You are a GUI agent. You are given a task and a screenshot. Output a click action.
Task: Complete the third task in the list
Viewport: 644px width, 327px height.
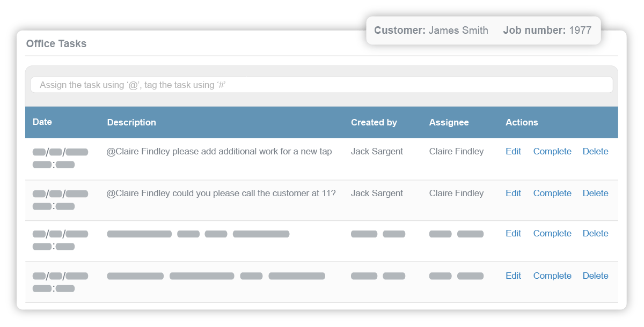click(552, 233)
